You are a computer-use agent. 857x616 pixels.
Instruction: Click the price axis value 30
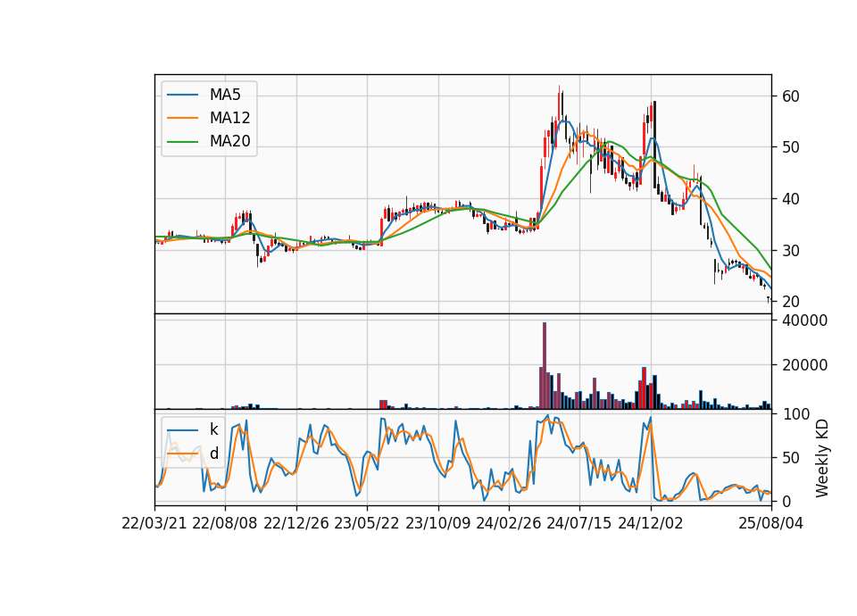791,250
